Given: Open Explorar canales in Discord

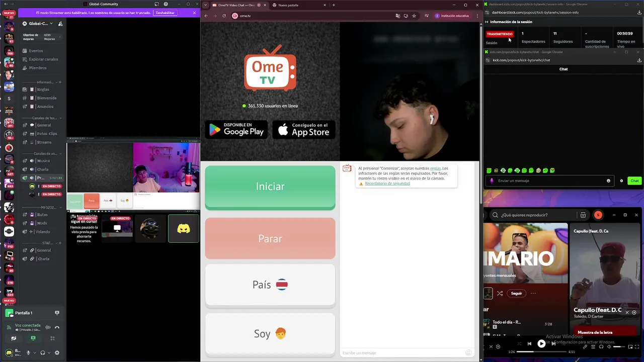Looking at the screenshot, I should [43, 59].
